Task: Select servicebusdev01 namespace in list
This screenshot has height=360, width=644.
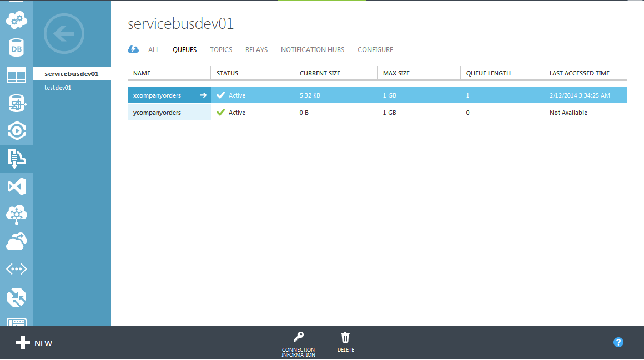Action: pyautogui.click(x=72, y=73)
